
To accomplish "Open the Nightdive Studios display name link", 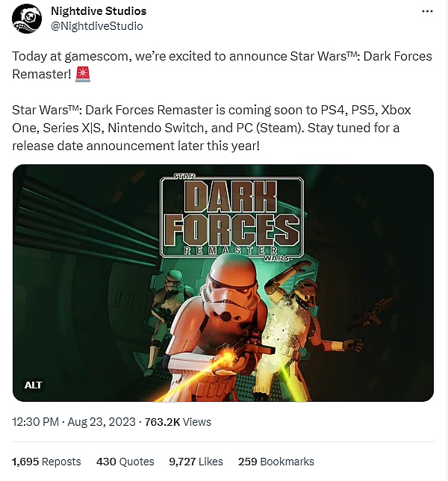I will point(99,11).
